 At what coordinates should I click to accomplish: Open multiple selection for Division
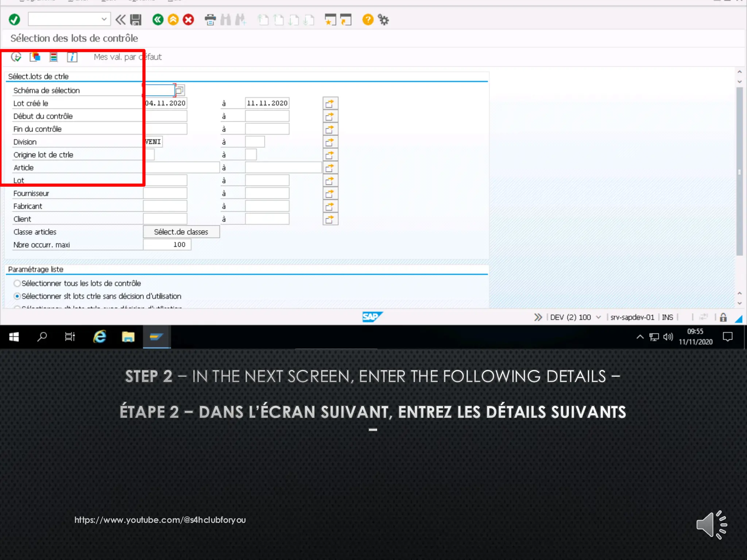pos(330,142)
